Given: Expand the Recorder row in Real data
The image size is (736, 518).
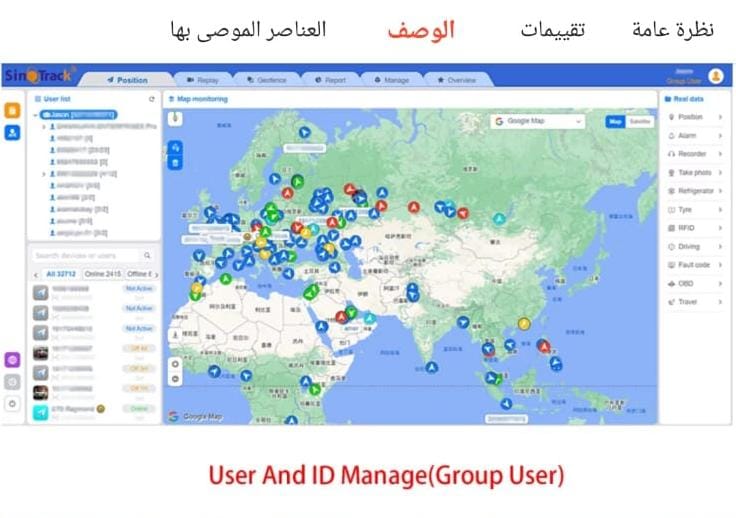Looking at the screenshot, I should 695,154.
